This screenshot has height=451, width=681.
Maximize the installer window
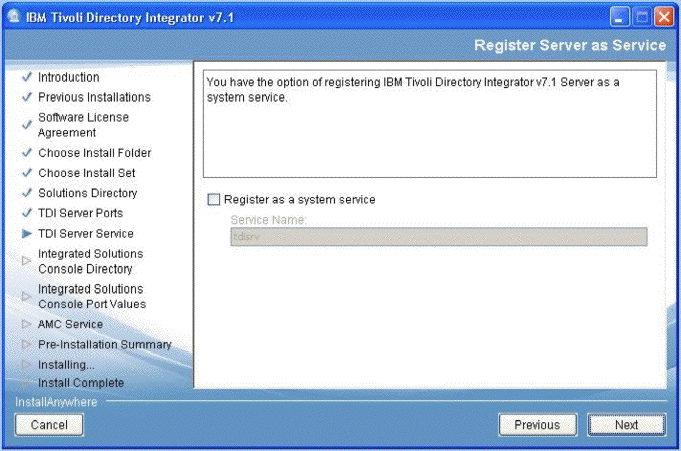click(642, 17)
